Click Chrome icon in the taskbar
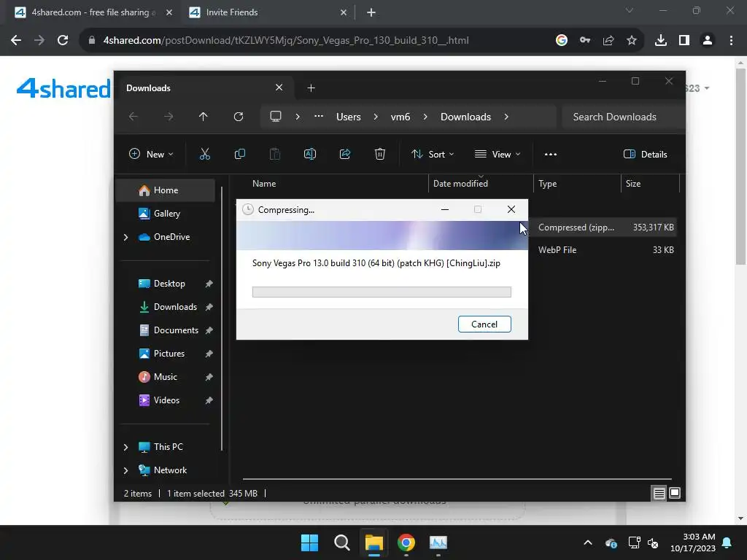The width and height of the screenshot is (747, 560). [x=406, y=542]
